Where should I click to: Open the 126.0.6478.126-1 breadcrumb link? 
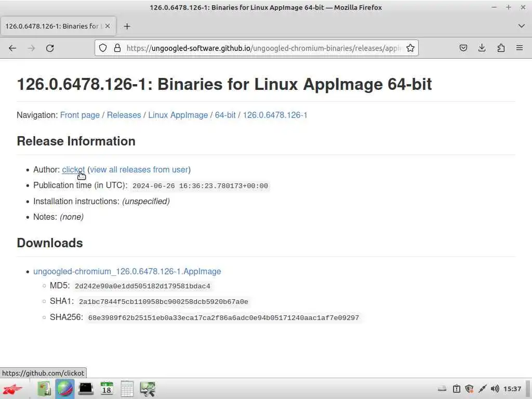point(275,115)
